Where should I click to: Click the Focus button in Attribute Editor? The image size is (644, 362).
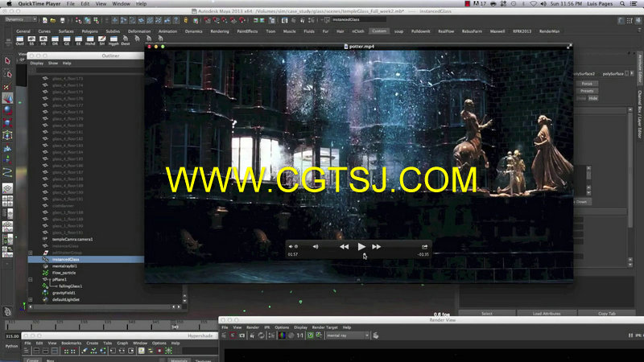[587, 84]
